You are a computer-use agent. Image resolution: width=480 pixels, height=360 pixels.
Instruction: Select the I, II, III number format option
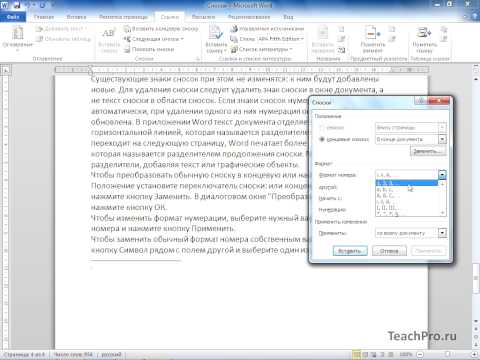point(406,208)
